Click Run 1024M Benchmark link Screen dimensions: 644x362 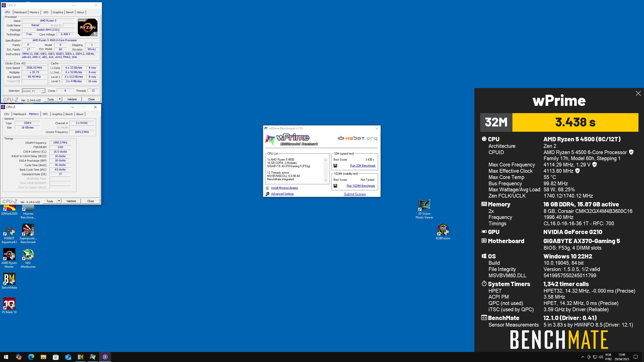pos(361,186)
